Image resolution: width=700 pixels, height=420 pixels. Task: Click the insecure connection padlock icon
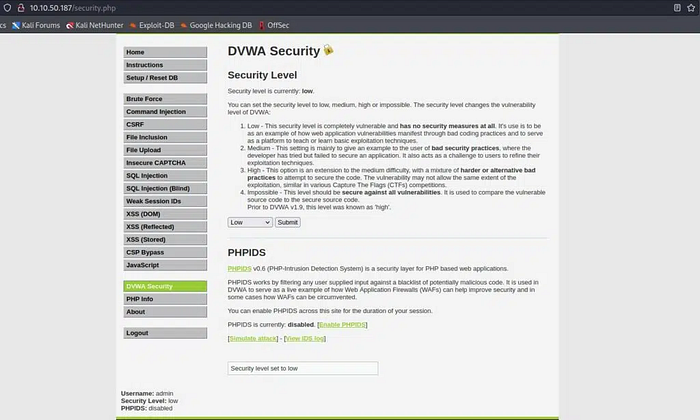point(21,8)
